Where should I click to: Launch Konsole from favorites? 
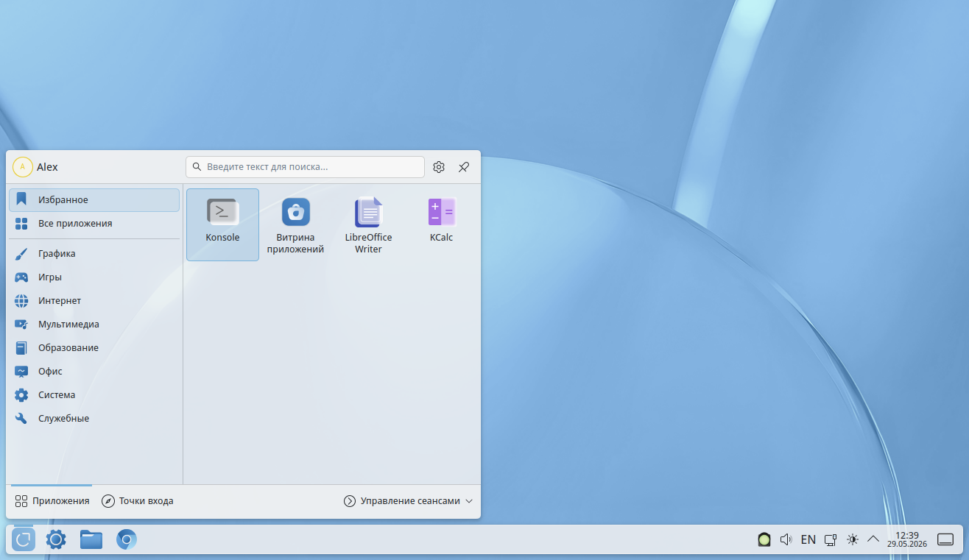coord(222,224)
